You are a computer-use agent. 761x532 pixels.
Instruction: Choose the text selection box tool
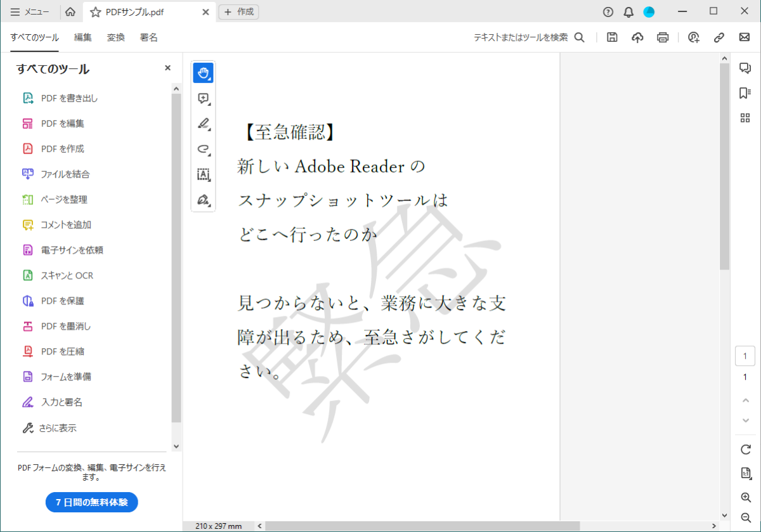pyautogui.click(x=203, y=174)
